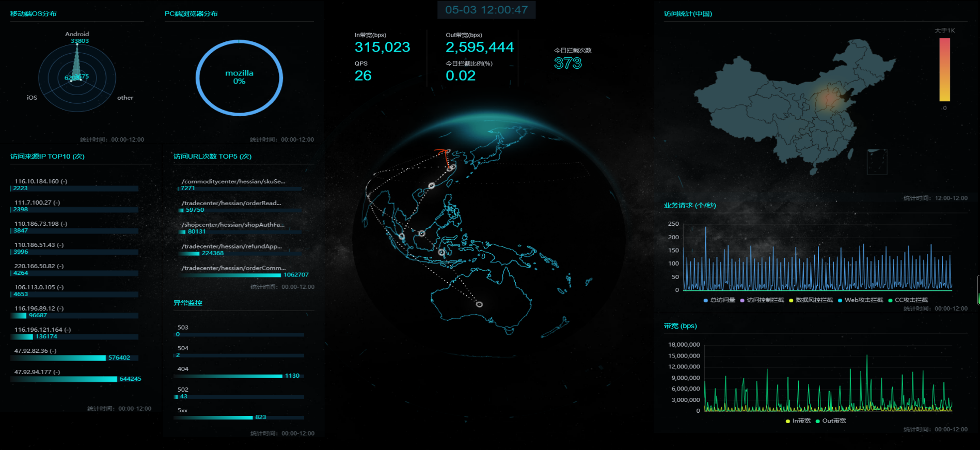
Task: Click the heat map color scale bar
Action: 944,70
